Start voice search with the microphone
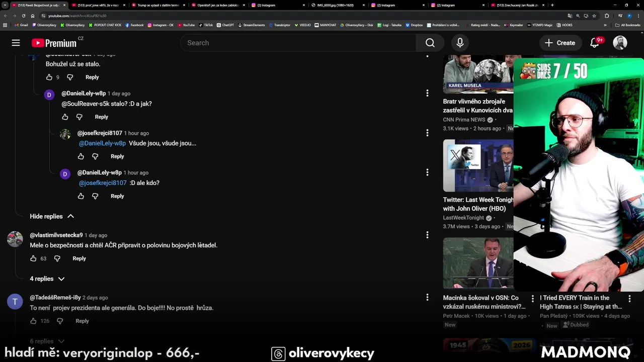The width and height of the screenshot is (644, 362). (x=460, y=43)
